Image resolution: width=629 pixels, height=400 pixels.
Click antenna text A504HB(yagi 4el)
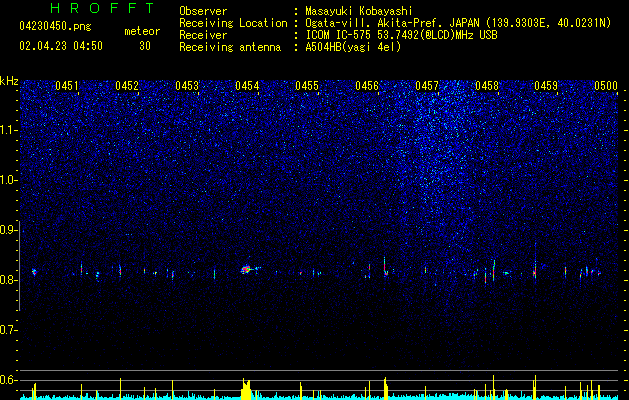pos(353,47)
